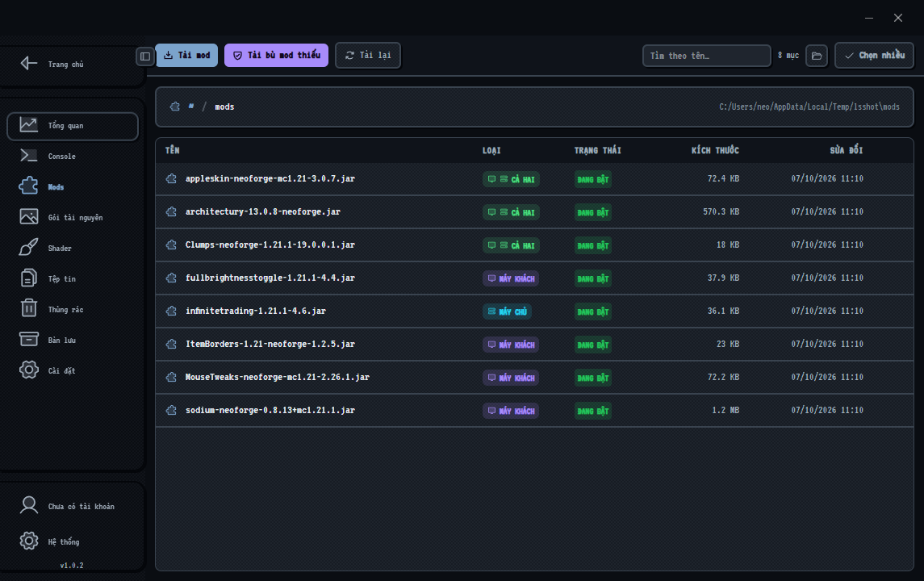Click the Tải mod download button
This screenshot has width=924, height=581.
(186, 56)
